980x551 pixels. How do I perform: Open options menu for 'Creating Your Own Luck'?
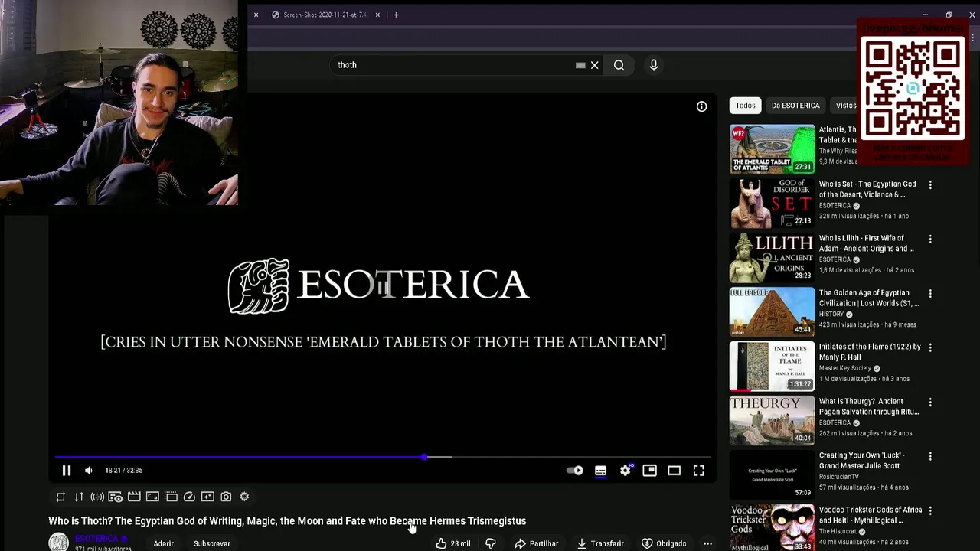click(x=930, y=456)
